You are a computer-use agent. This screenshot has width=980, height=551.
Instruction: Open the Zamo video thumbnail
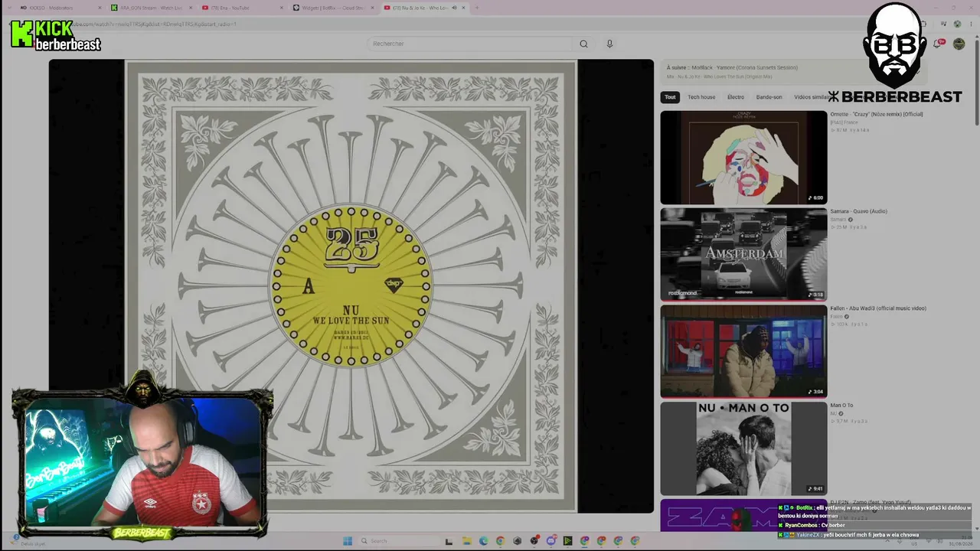click(720, 515)
